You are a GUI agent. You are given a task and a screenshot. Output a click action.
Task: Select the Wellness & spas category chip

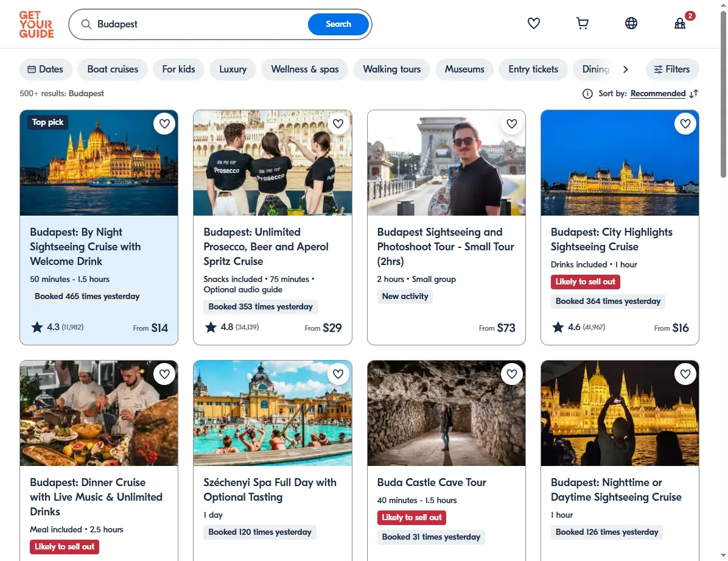point(304,69)
